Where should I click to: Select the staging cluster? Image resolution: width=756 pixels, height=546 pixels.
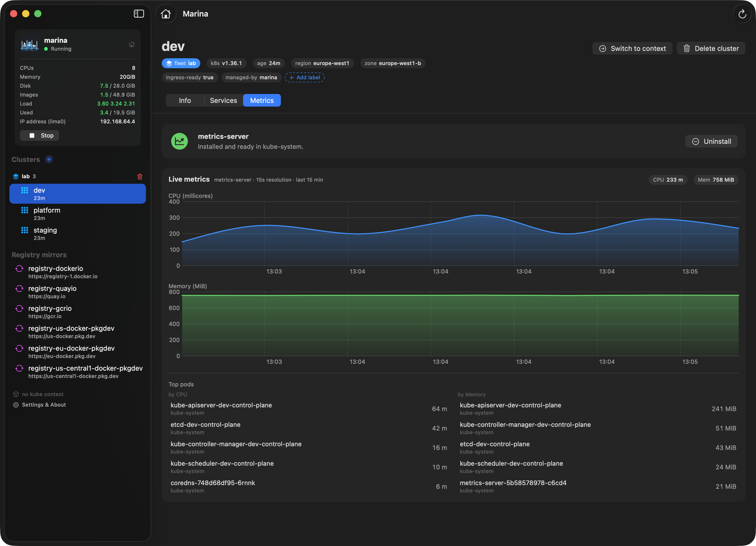pos(78,234)
